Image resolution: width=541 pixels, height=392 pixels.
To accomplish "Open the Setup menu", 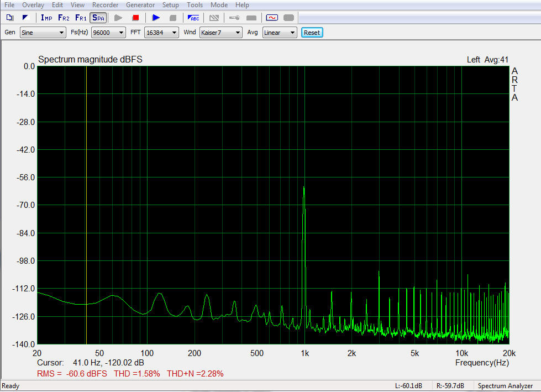I will pos(170,5).
